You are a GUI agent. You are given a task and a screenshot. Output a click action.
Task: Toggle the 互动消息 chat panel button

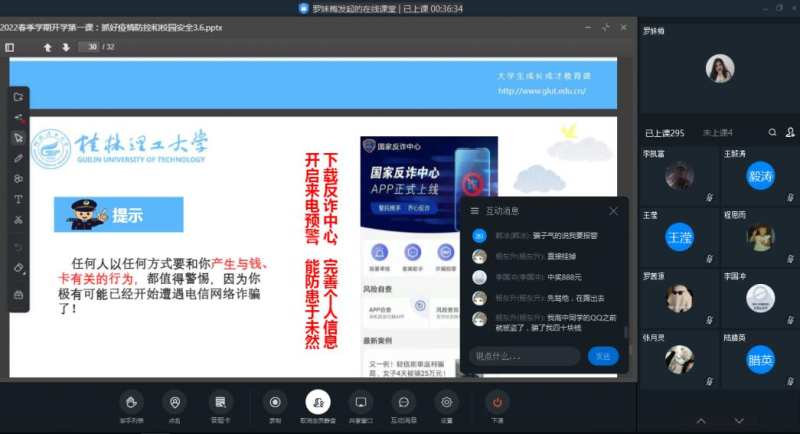pos(404,402)
